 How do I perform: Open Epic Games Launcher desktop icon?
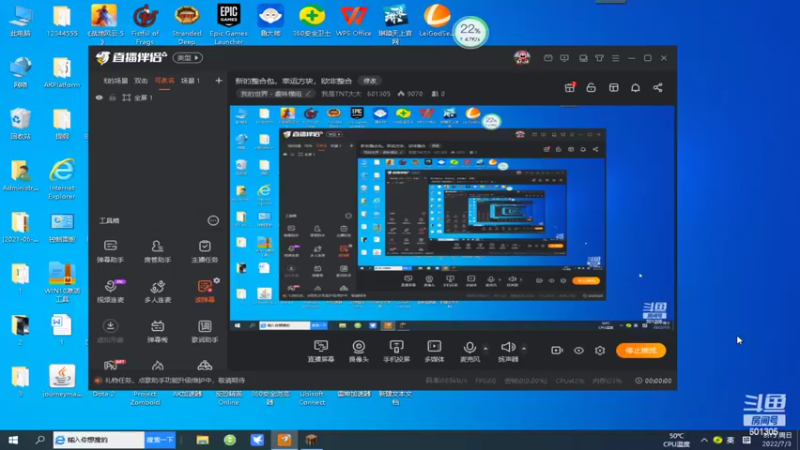tap(229, 24)
